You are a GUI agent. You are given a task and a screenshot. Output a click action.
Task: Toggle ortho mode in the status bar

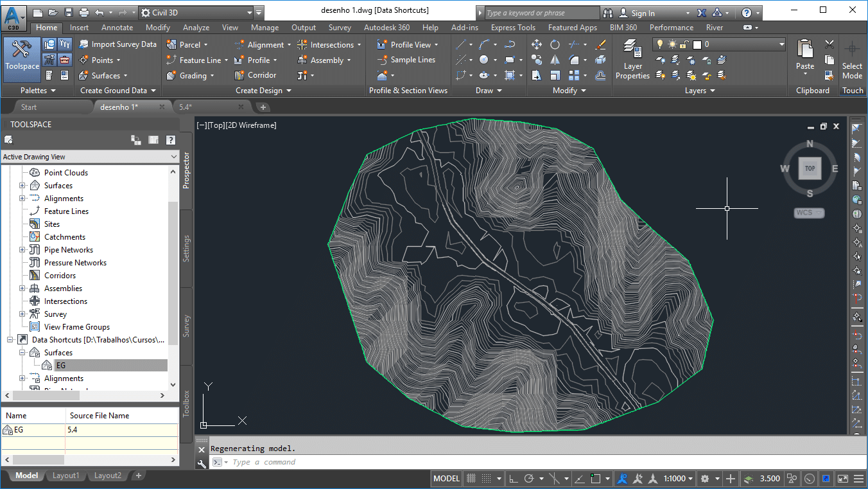coord(513,478)
